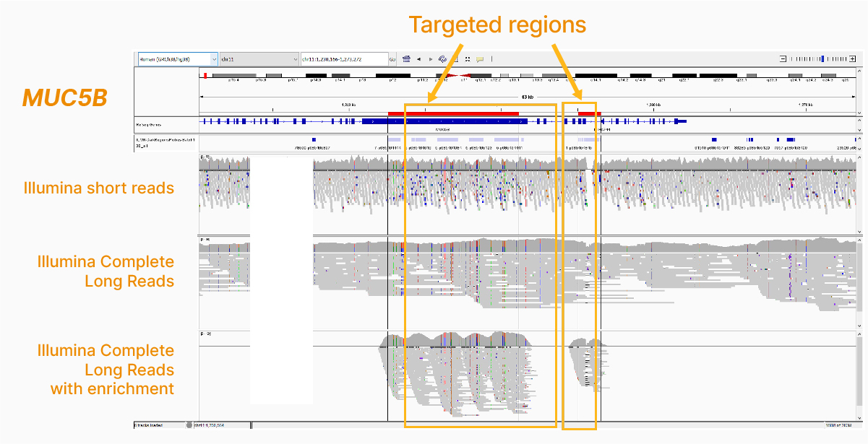Go forward to next locus

pyautogui.click(x=431, y=59)
